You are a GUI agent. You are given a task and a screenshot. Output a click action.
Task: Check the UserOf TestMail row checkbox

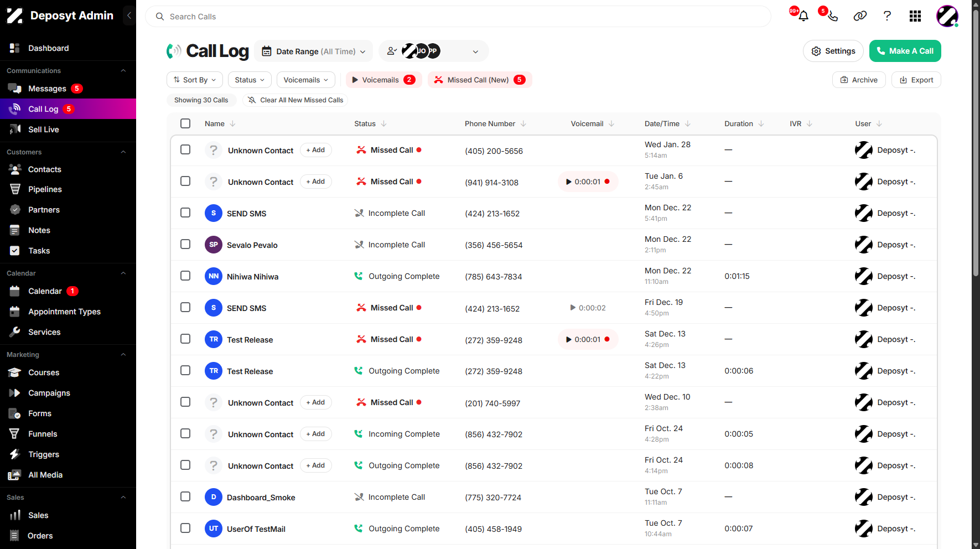[x=185, y=529]
